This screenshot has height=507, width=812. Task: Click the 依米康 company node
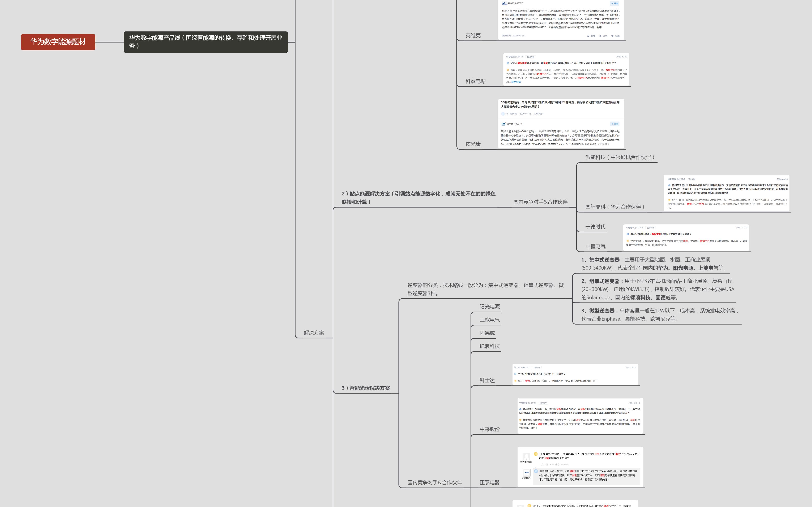tap(473, 144)
